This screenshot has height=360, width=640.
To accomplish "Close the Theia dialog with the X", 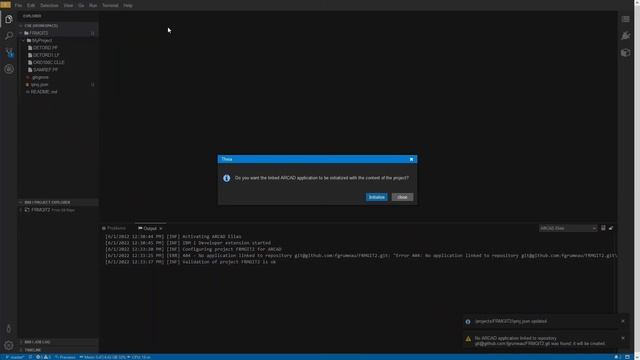I will [x=411, y=159].
